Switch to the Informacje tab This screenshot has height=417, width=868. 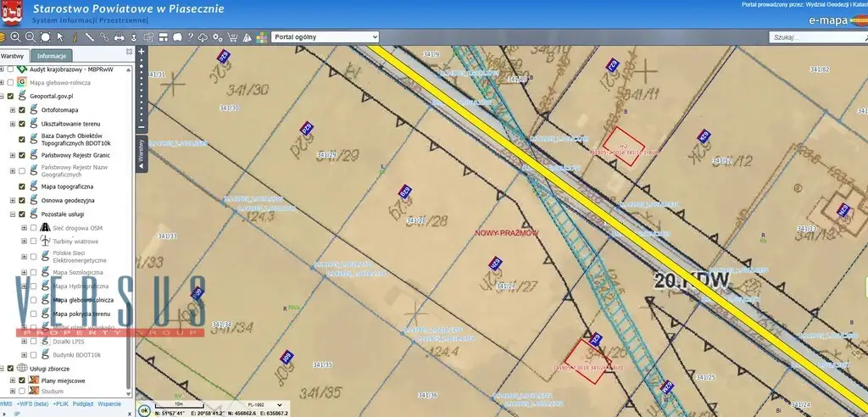click(52, 56)
